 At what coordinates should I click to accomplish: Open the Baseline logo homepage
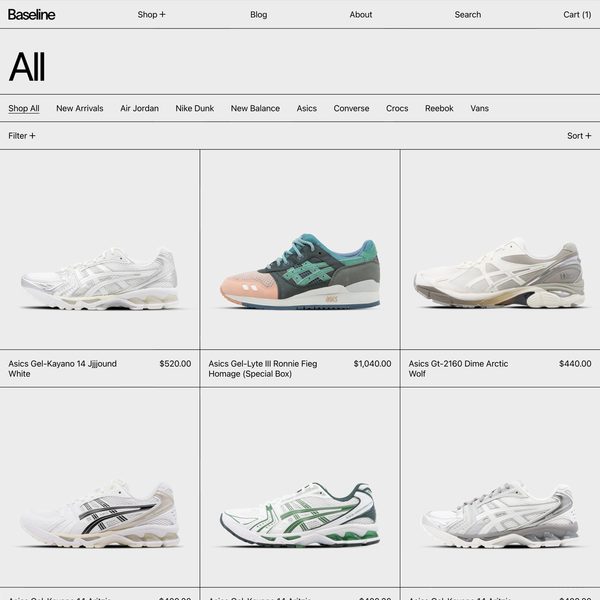click(32, 15)
